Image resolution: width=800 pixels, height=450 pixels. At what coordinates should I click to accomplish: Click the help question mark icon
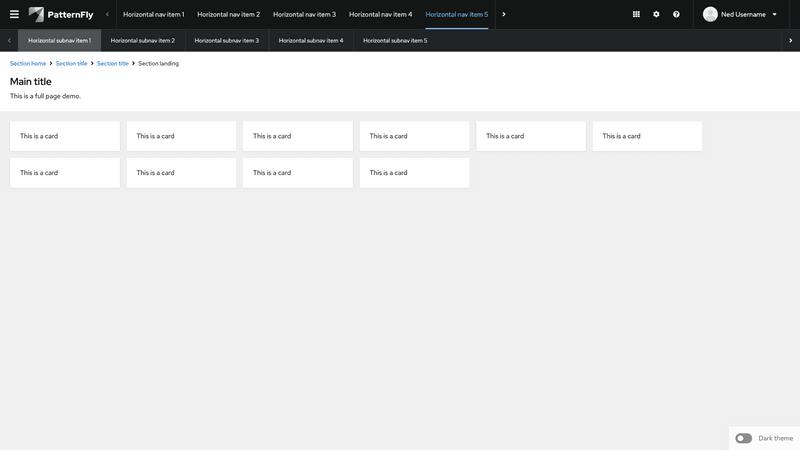pos(676,14)
